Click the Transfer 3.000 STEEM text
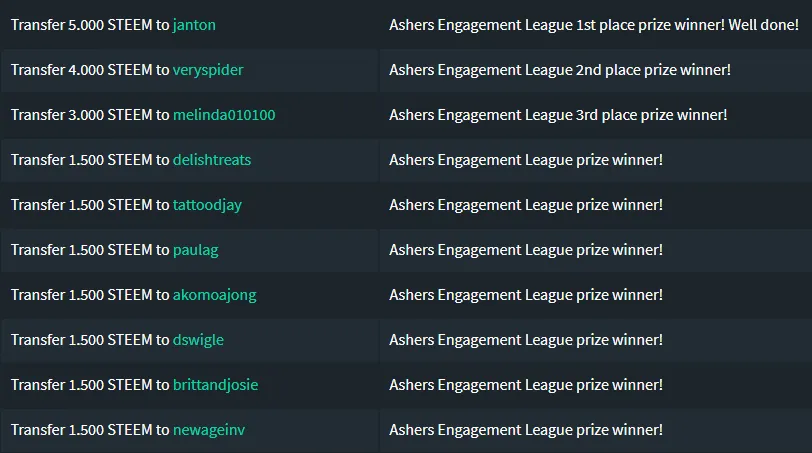 [81, 115]
